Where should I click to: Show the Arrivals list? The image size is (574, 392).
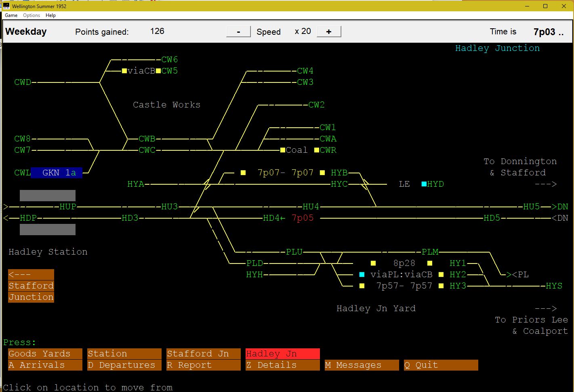[45, 365]
